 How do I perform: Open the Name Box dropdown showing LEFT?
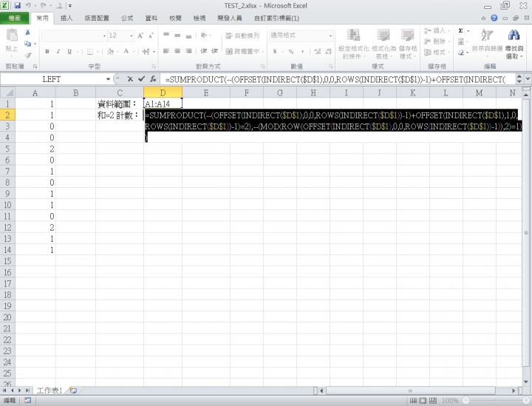pyautogui.click(x=108, y=79)
